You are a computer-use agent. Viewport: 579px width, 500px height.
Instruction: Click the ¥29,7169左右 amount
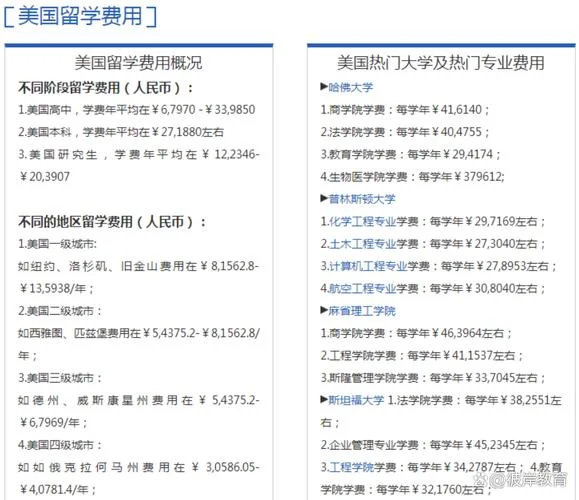(501, 222)
